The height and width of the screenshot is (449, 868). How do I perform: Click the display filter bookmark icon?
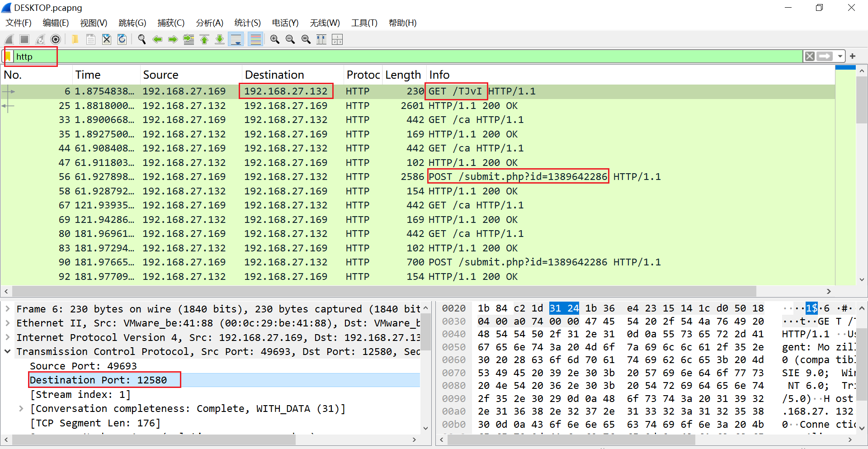coord(8,57)
